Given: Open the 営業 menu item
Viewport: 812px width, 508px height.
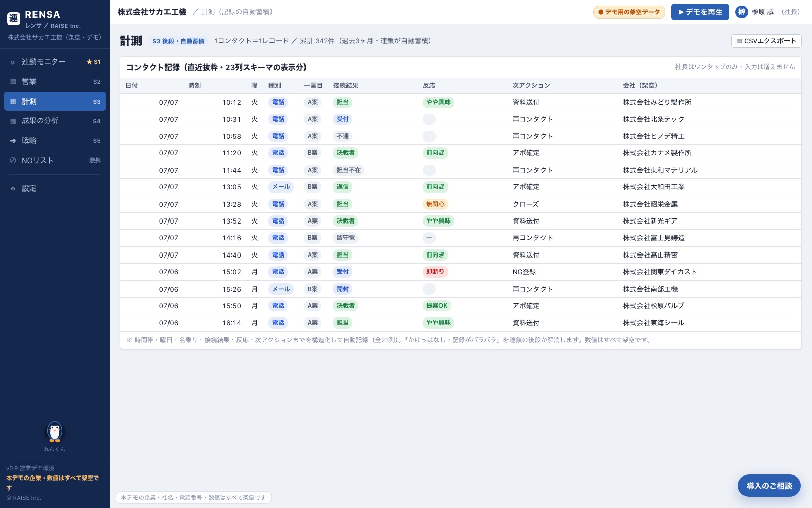Looking at the screenshot, I should point(55,82).
